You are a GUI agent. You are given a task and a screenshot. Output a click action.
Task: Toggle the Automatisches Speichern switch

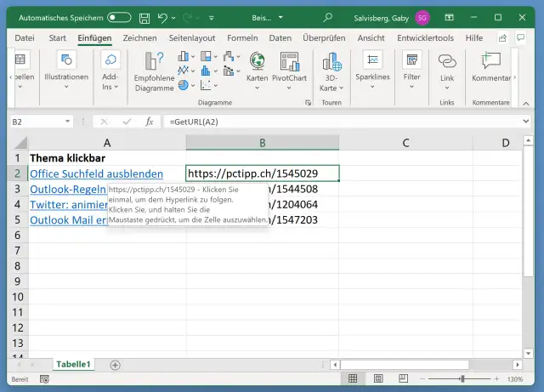[119, 17]
